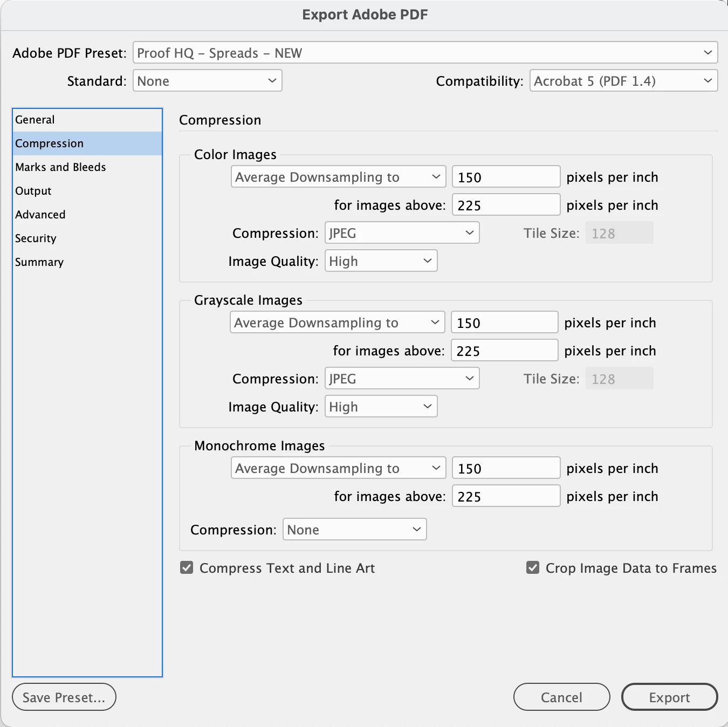Image resolution: width=728 pixels, height=727 pixels.
Task: Select General in the sidebar
Action: (x=87, y=120)
